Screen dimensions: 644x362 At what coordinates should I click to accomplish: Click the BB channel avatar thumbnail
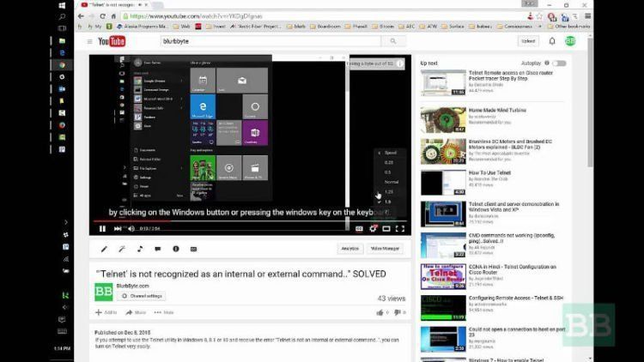[104, 292]
